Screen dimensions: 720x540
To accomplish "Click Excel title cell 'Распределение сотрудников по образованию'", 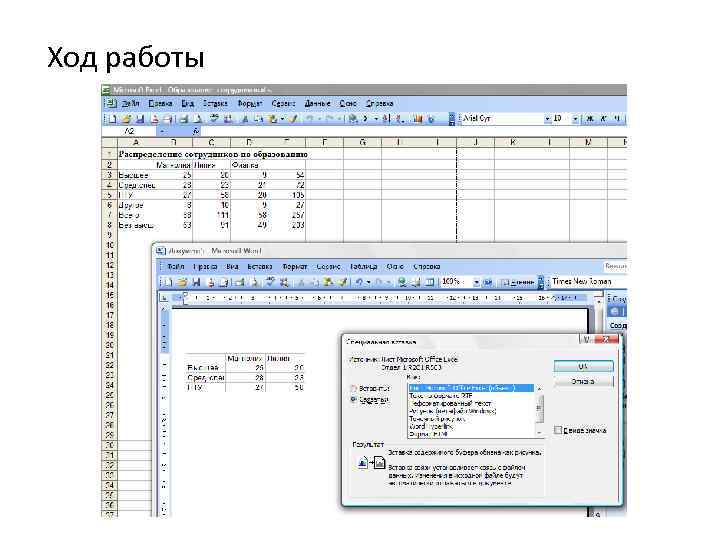I will tap(213, 154).
